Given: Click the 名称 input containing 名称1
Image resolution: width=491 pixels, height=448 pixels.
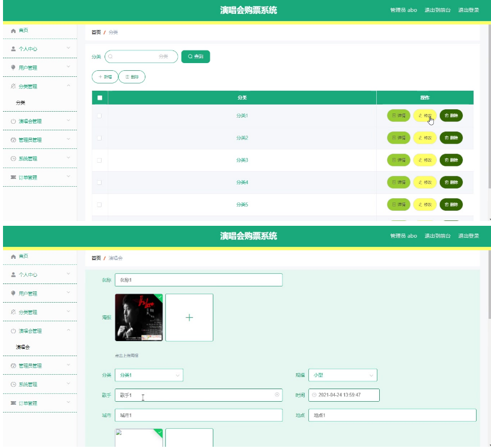Looking at the screenshot, I should 198,280.
